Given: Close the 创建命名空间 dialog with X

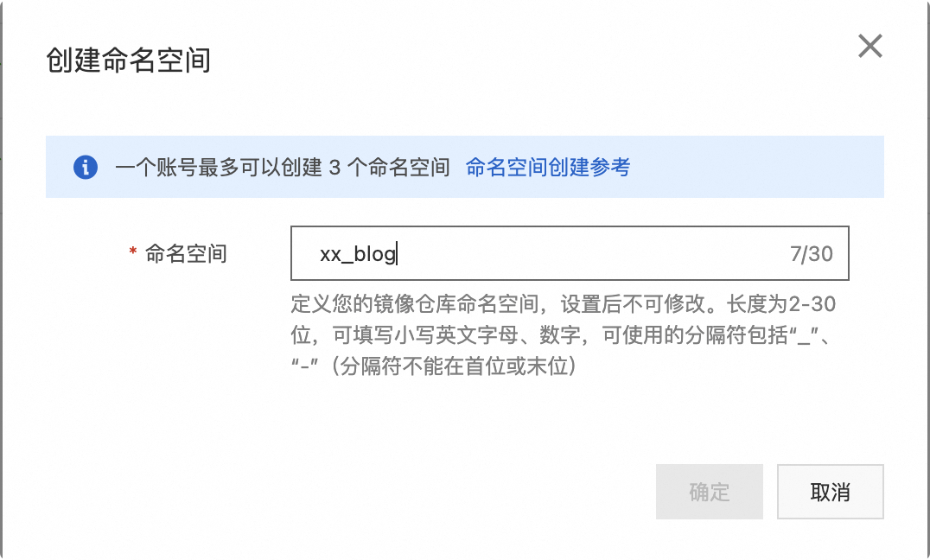Looking at the screenshot, I should (869, 46).
